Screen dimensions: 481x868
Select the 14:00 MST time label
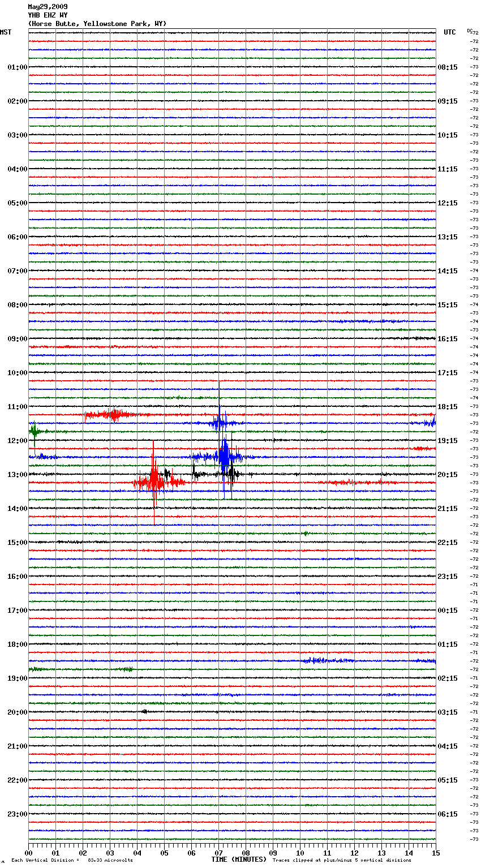coord(17,509)
